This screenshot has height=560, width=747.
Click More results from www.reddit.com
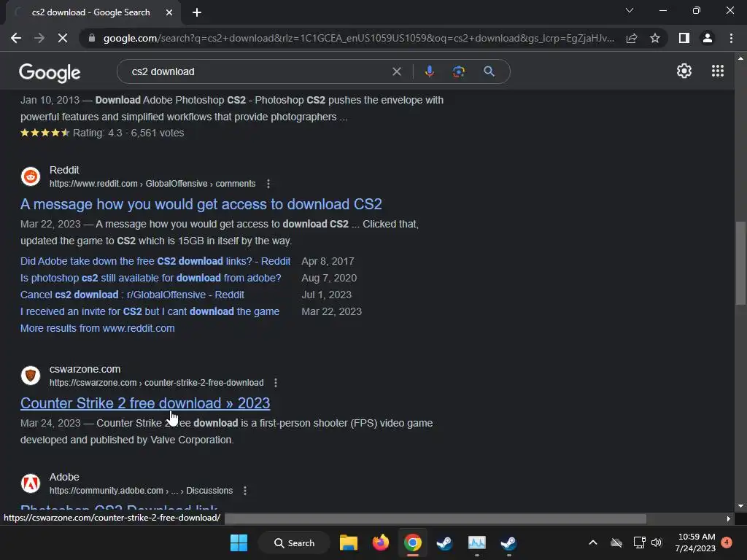click(97, 328)
